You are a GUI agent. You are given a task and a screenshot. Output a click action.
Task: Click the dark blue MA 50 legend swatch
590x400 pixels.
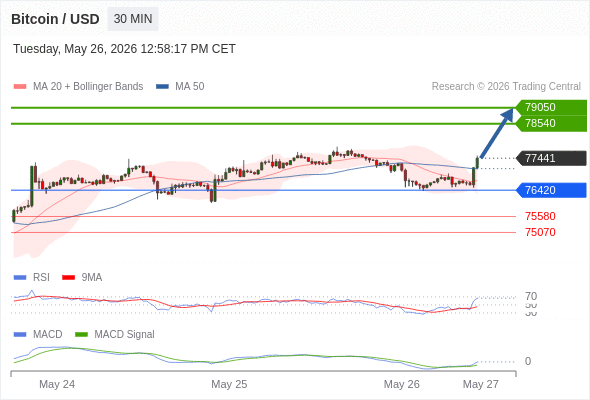pos(162,87)
